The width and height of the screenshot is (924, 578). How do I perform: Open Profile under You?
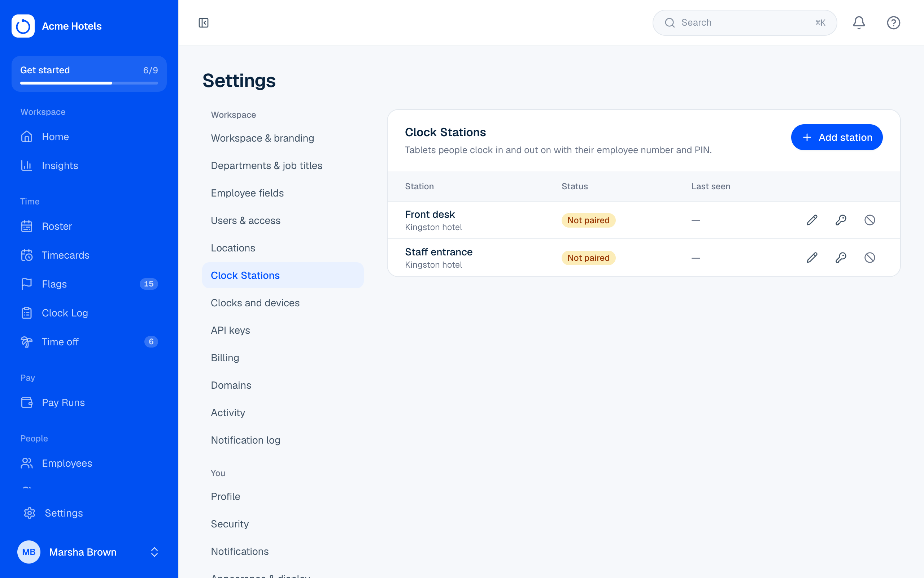tap(283, 497)
